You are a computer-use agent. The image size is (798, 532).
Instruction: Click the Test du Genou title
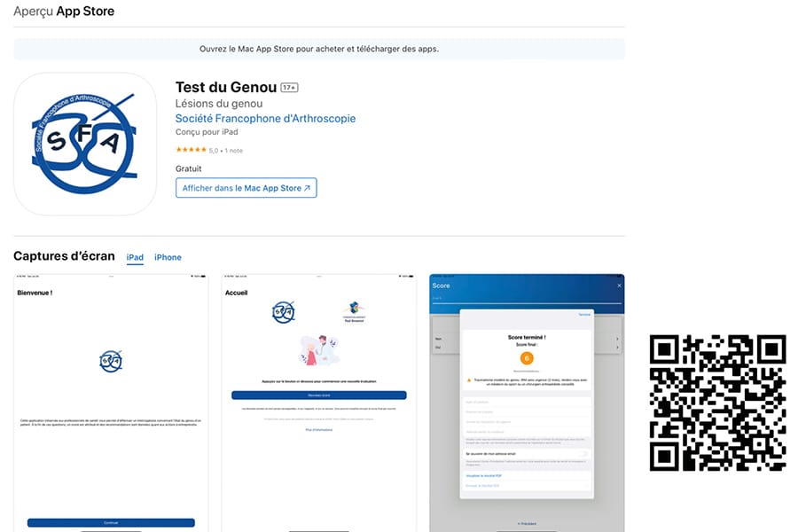(226, 87)
